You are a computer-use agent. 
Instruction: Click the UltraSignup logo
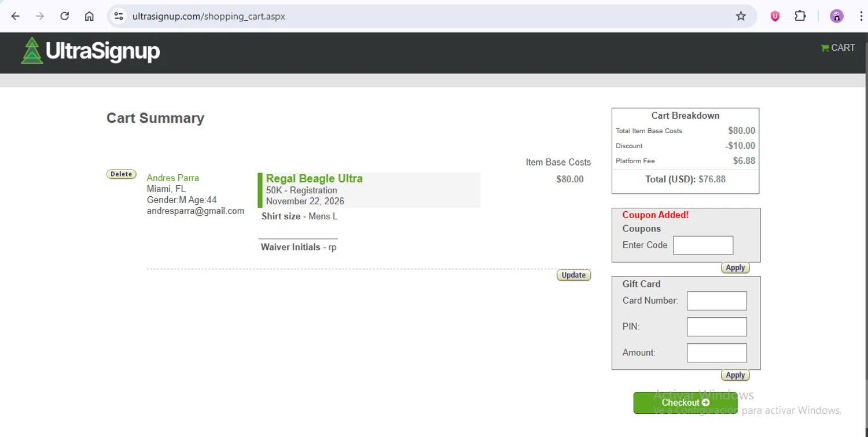(x=90, y=51)
